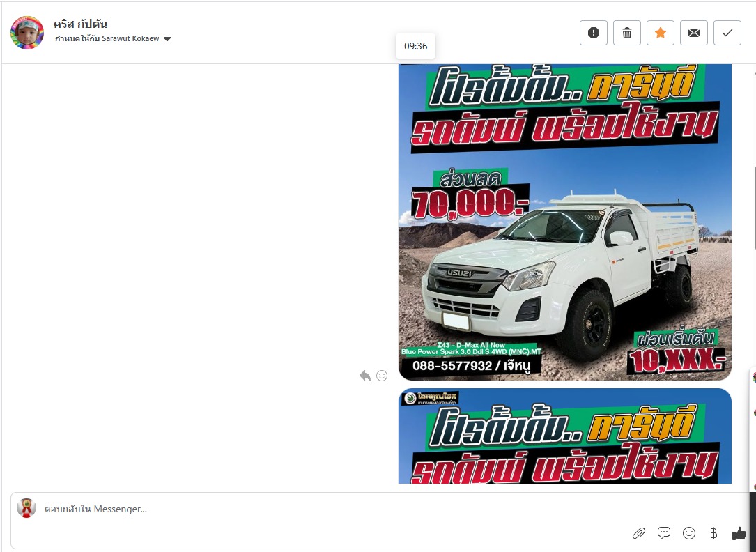Delete the conversation using trash icon
The image size is (756, 552).
[627, 33]
